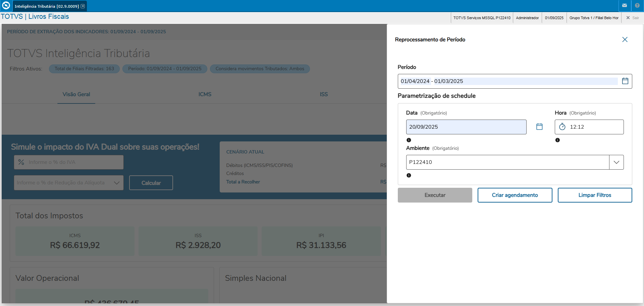Viewport: 644px width, 306px height.
Task: Open the Período range calendar picker
Action: point(625,81)
